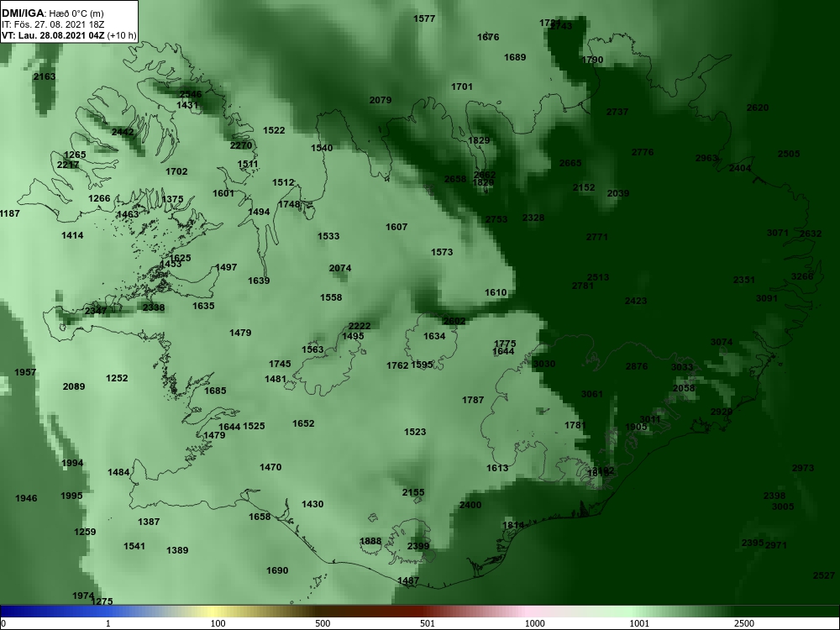
Task: Click the legend label '500'
Action: click(323, 623)
